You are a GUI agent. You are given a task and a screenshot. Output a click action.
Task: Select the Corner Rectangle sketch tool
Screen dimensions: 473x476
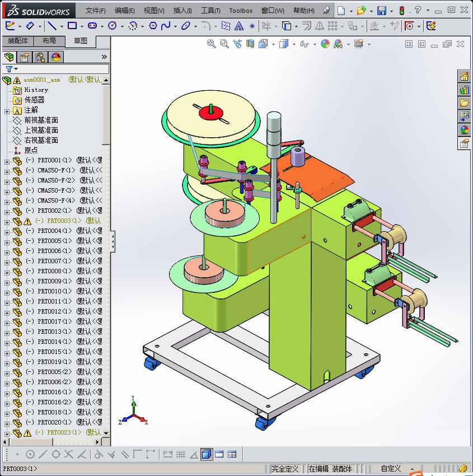(72, 26)
